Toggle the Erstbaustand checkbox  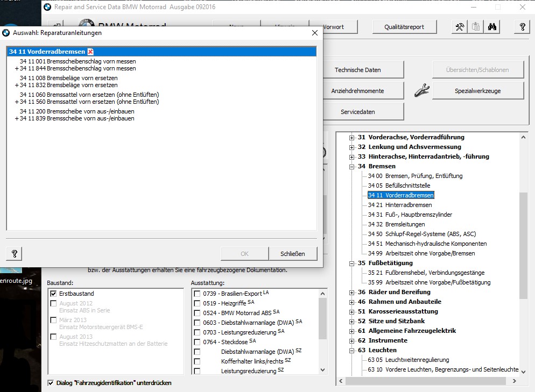(53, 294)
